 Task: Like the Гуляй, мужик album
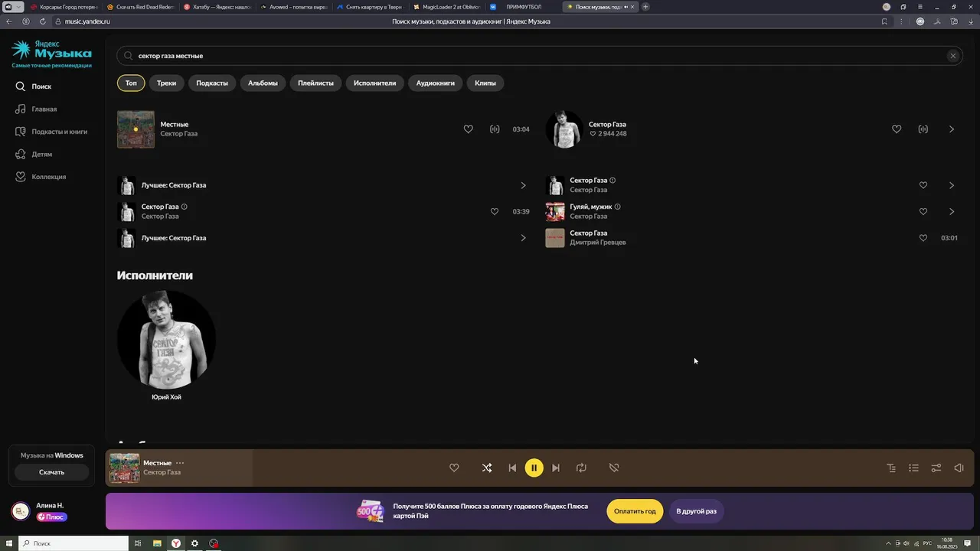point(923,211)
